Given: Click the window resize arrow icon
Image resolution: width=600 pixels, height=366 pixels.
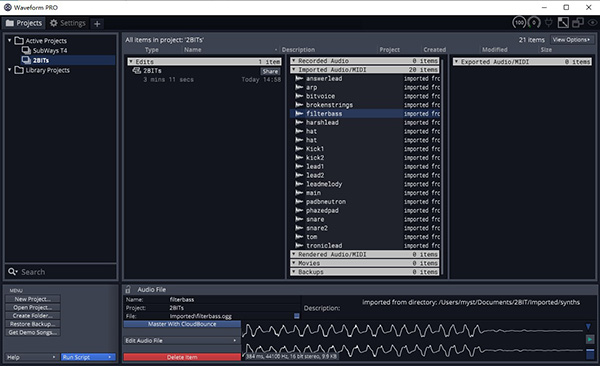Looking at the screenshot, I should pos(563,23).
